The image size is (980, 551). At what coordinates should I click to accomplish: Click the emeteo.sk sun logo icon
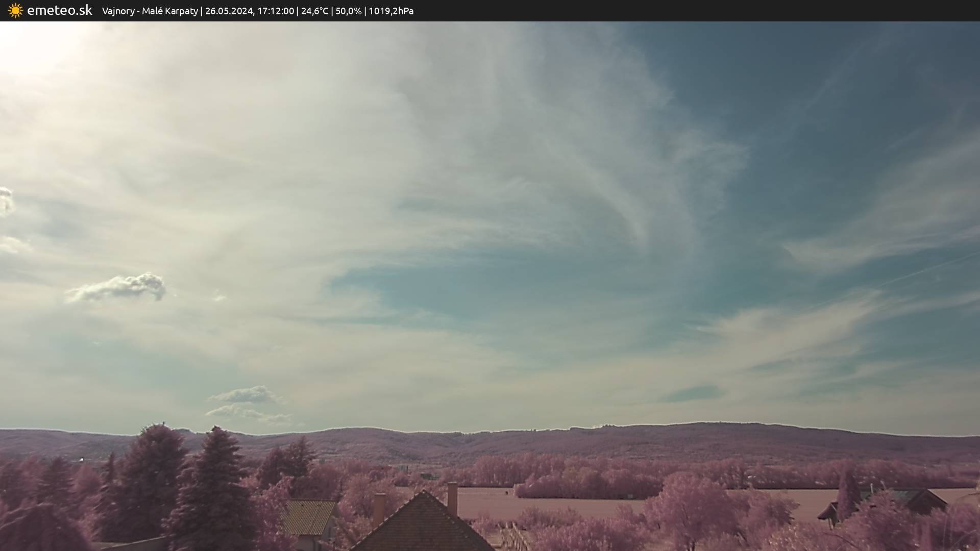[x=15, y=10]
